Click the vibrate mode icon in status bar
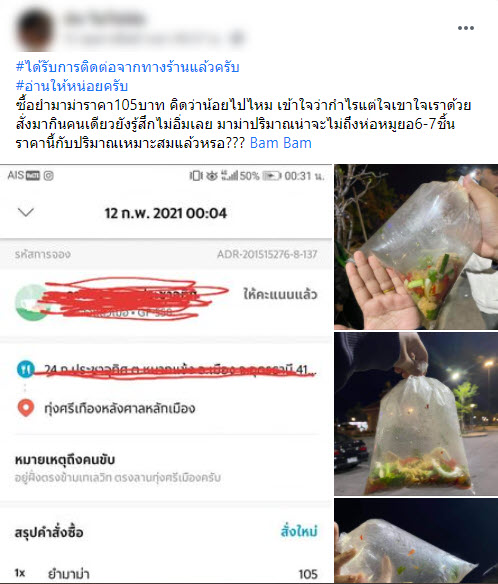The width and height of the screenshot is (498, 584). tap(196, 175)
